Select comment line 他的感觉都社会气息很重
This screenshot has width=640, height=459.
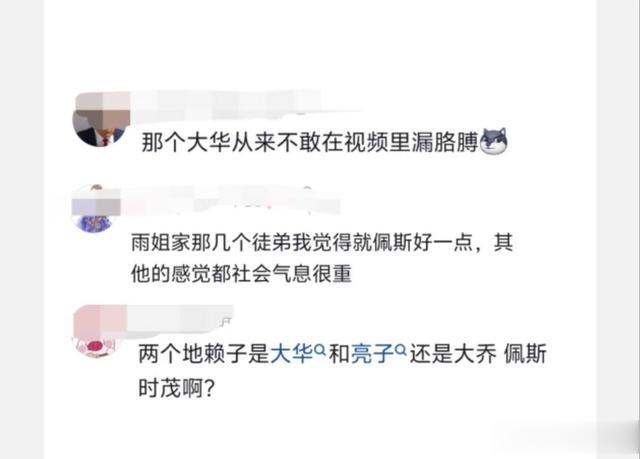tap(241, 273)
